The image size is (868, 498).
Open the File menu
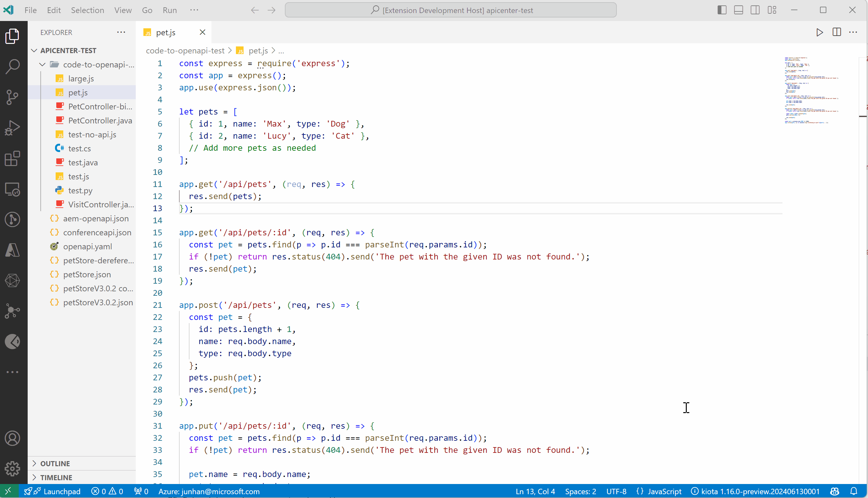31,10
